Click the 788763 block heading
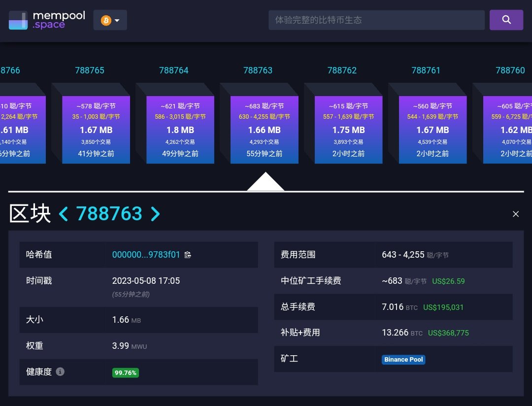Screen dimensions: 532x406 click(x=109, y=213)
